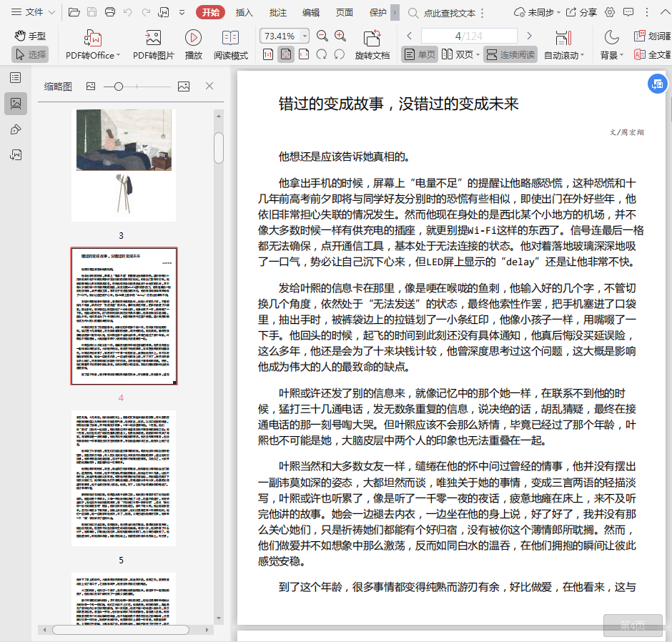
Task: Click the redo arrow
Action: (146, 12)
